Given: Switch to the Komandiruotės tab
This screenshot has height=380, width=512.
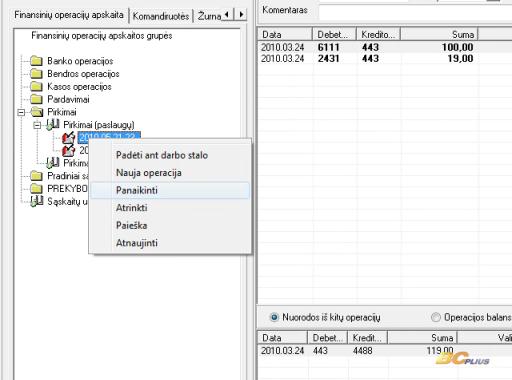Looking at the screenshot, I should [x=161, y=16].
